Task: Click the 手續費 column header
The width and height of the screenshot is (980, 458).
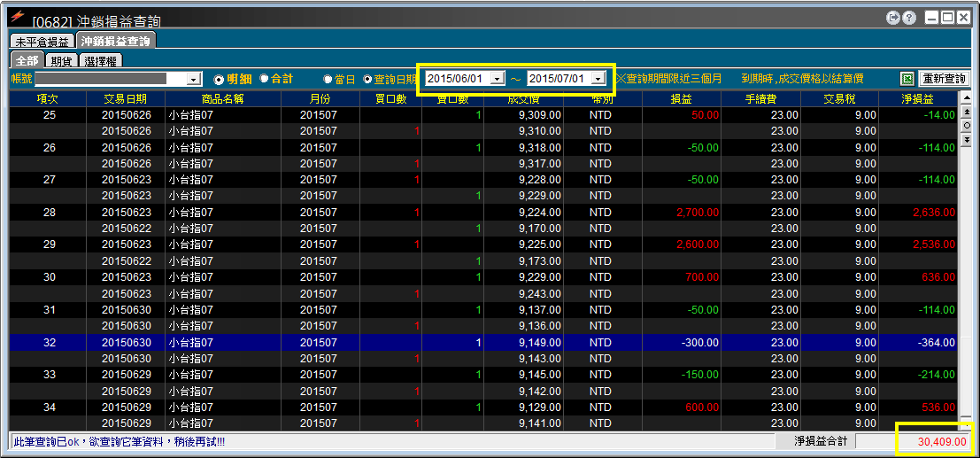Action: pos(760,99)
